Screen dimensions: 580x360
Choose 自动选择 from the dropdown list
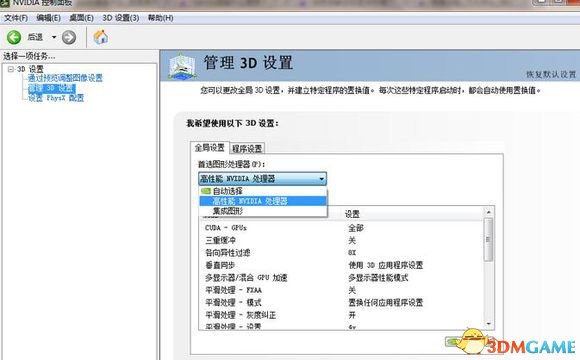pos(263,191)
